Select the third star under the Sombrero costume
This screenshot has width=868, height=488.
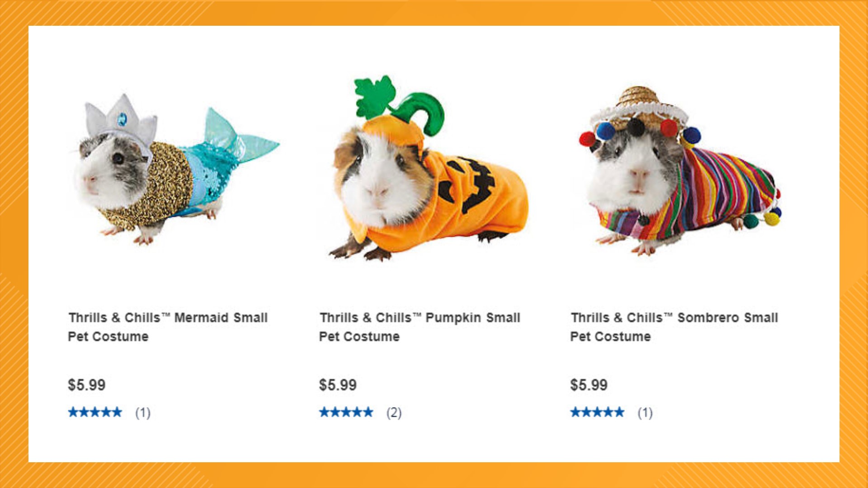598,412
